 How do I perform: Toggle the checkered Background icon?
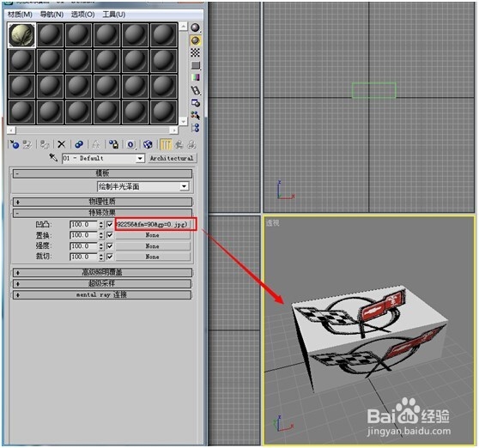tap(195, 53)
